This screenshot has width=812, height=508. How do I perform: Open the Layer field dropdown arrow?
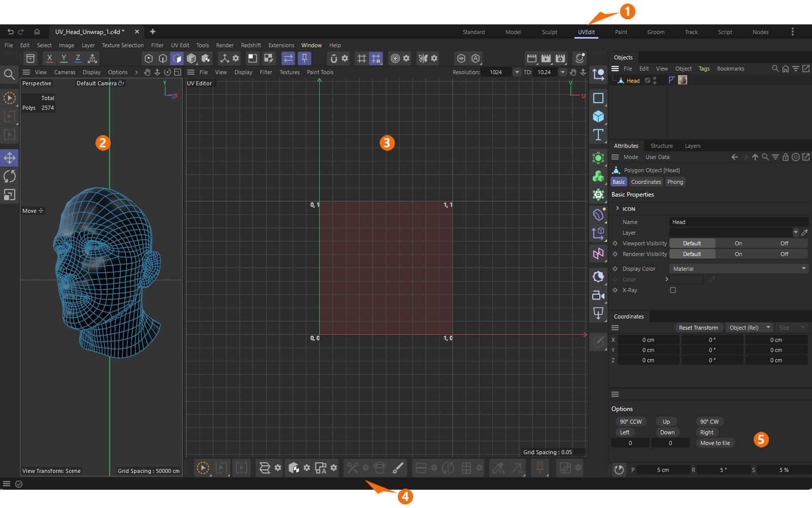coord(796,233)
